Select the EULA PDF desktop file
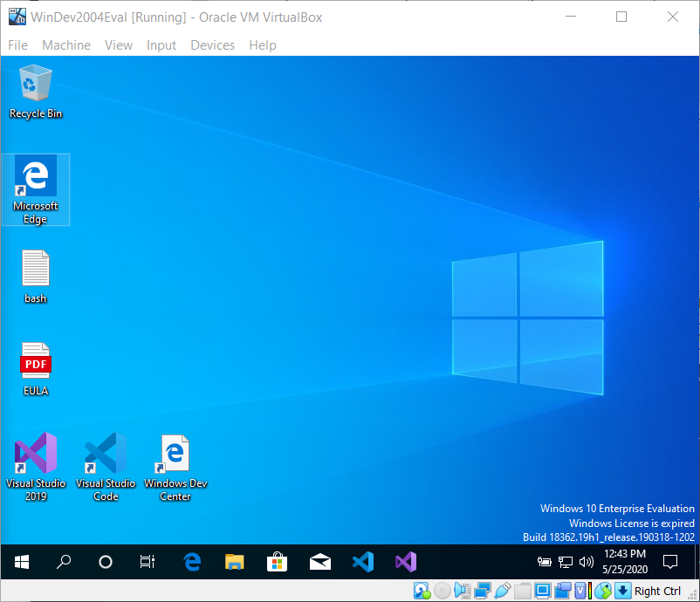 tap(36, 370)
